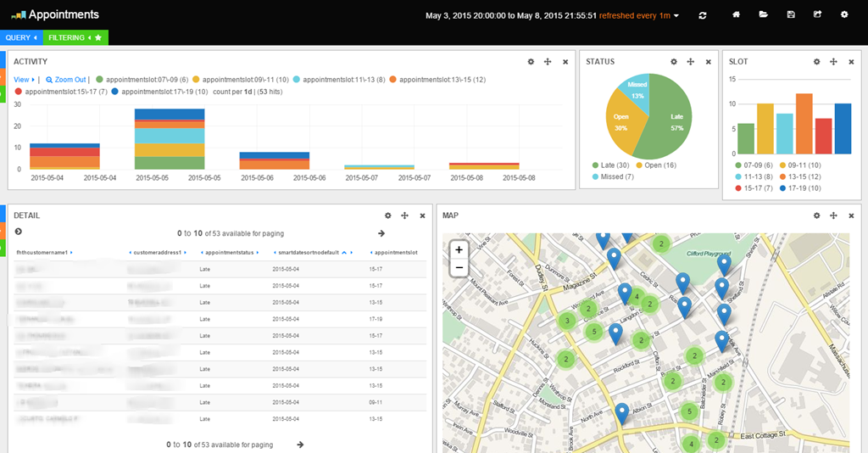Expand the View options in Activity panel

(24, 79)
